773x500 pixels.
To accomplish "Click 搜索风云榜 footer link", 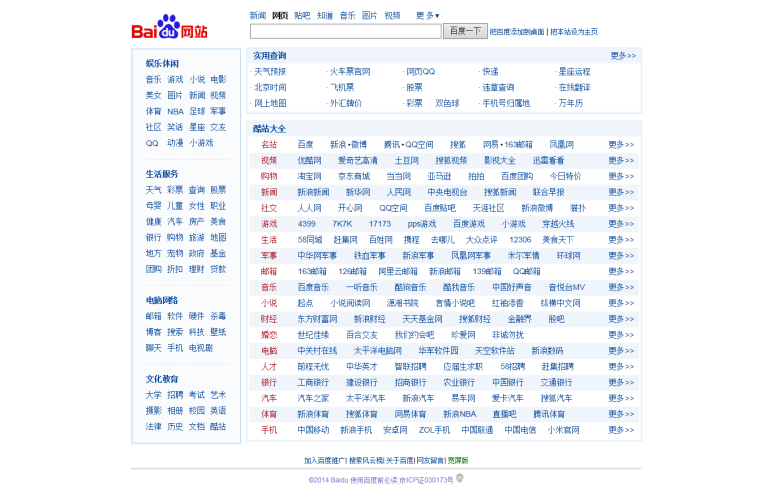I will point(366,461).
